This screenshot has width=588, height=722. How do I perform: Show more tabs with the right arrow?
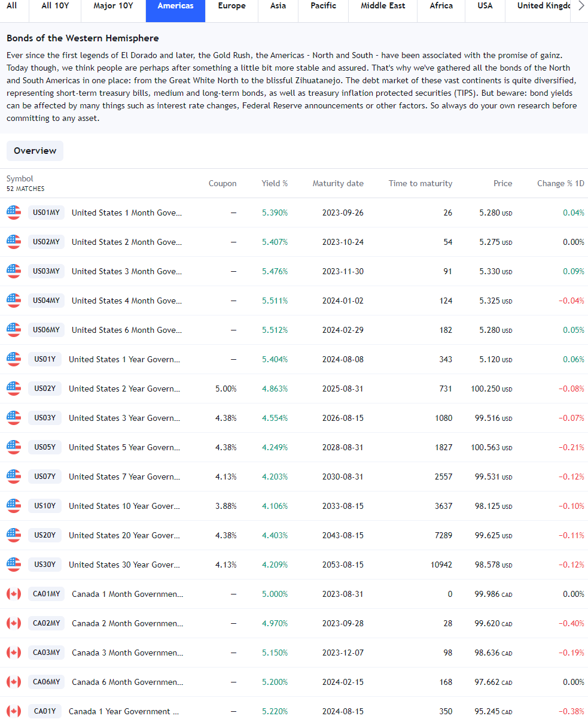point(580,6)
